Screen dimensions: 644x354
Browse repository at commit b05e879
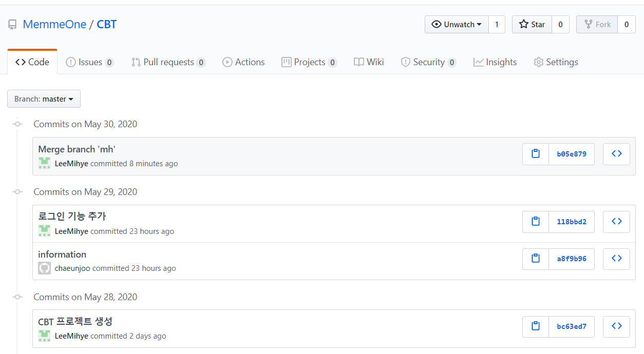(x=616, y=154)
